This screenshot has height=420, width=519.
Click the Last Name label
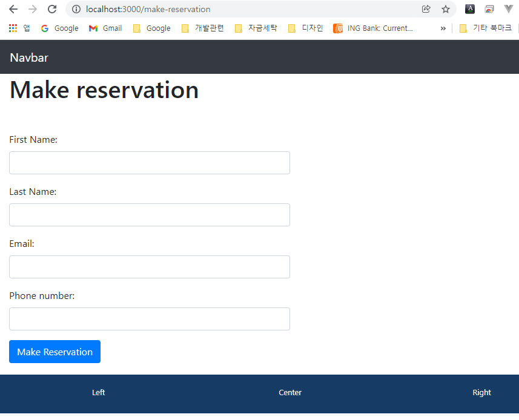(33, 192)
